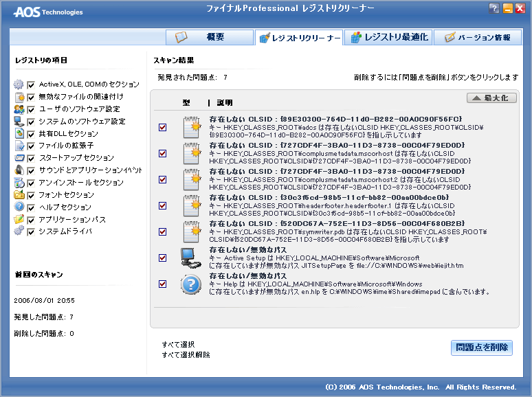Viewport: 532px width, 397px height.
Task: Uncheck the adcs CLSID result checkbox
Action: 162,127
